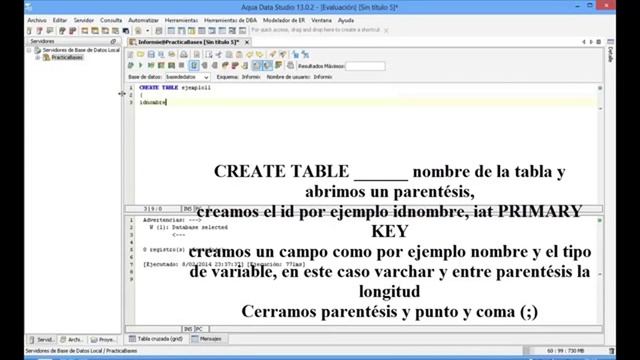Open the Editar menu
Image resolution: width=640 pixels, height=360 pixels.
pos(60,20)
